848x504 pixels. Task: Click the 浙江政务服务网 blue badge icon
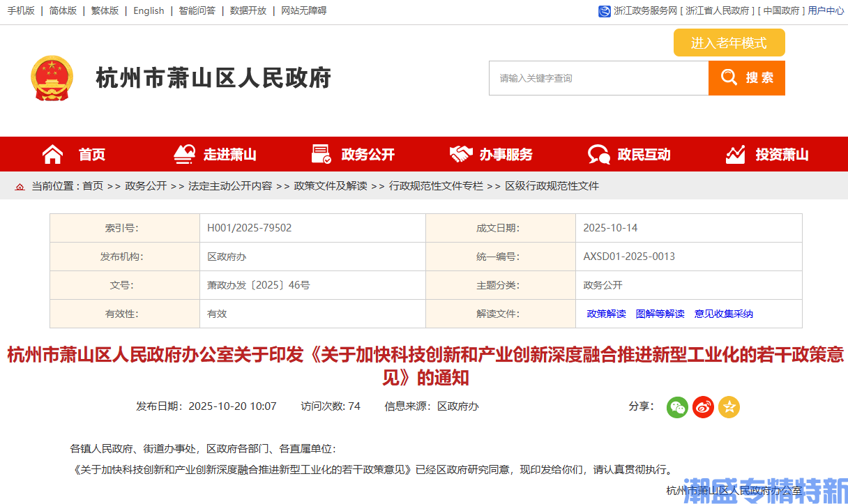[x=604, y=10]
